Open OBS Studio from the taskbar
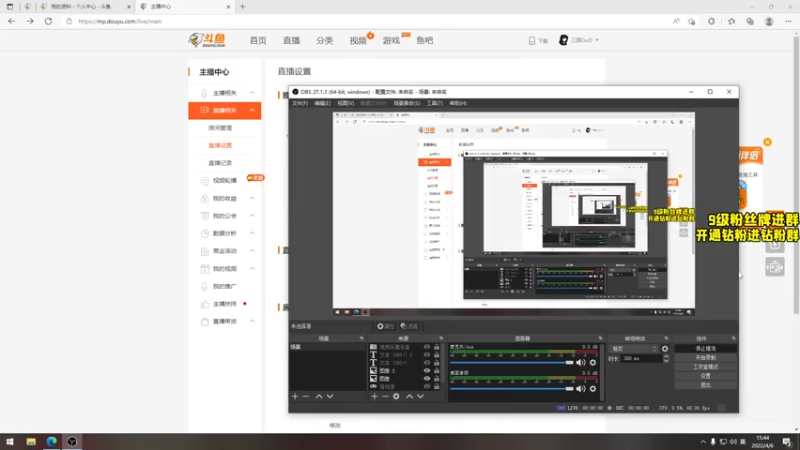Screen dimensions: 800x450 pos(72,441)
